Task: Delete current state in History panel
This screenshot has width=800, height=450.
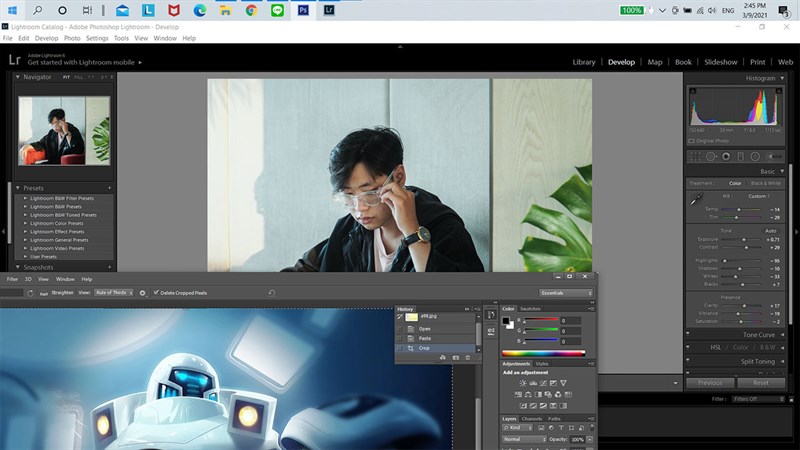Action: pos(468,358)
